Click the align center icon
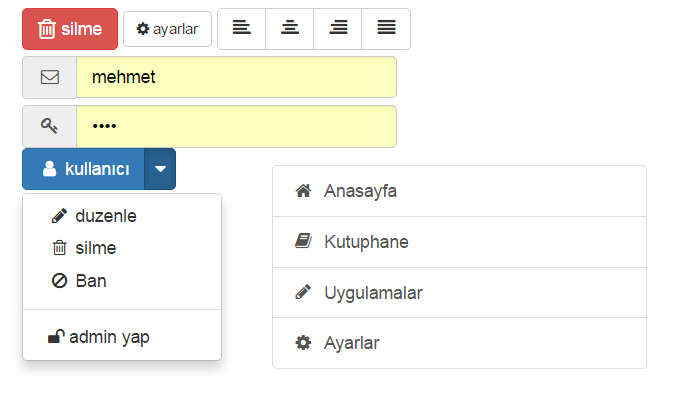 pos(290,29)
